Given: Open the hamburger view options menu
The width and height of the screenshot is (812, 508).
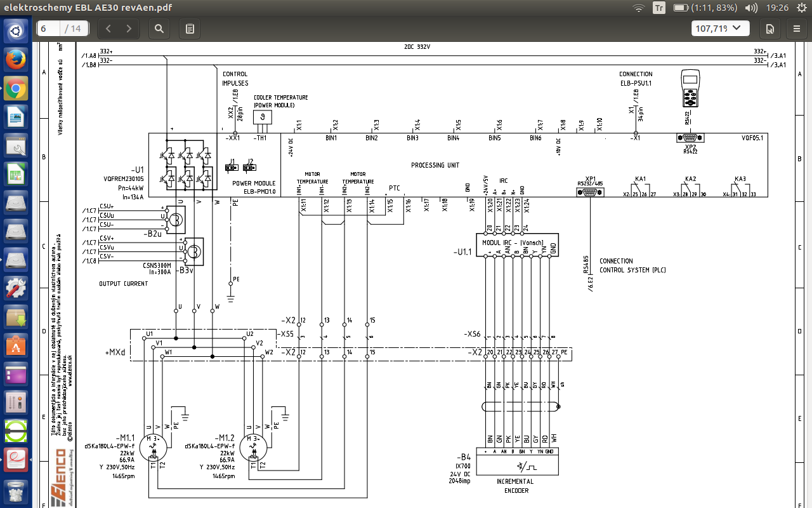Looking at the screenshot, I should point(797,29).
